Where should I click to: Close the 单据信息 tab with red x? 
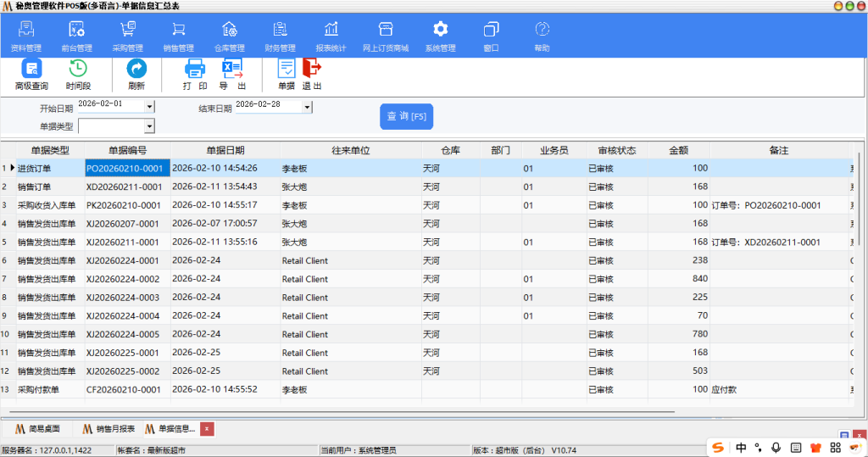(206, 428)
